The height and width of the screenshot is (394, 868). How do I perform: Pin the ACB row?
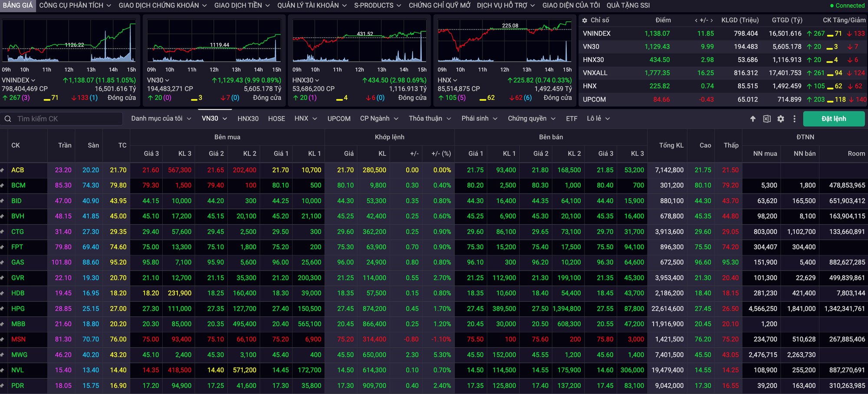[2, 170]
